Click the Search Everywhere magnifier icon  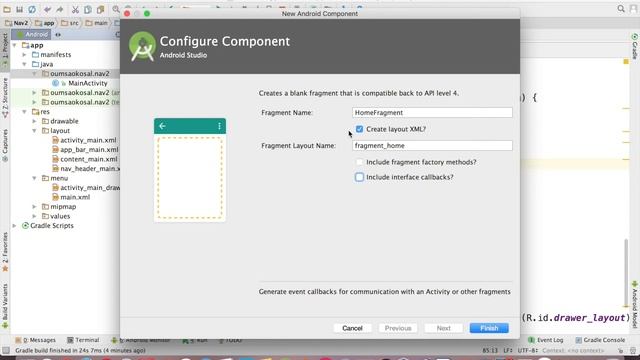pos(621,9)
